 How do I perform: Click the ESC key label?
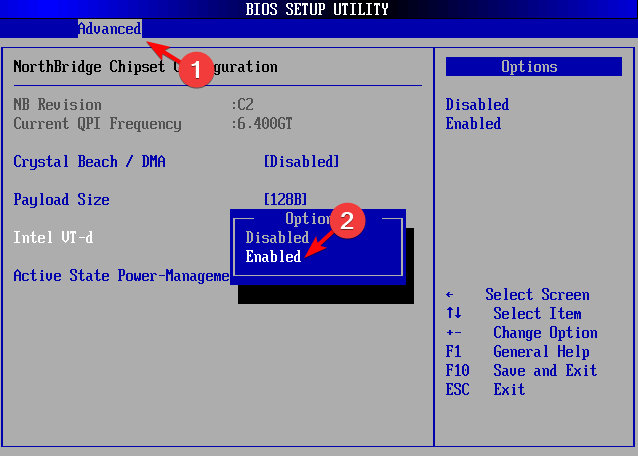click(x=457, y=390)
